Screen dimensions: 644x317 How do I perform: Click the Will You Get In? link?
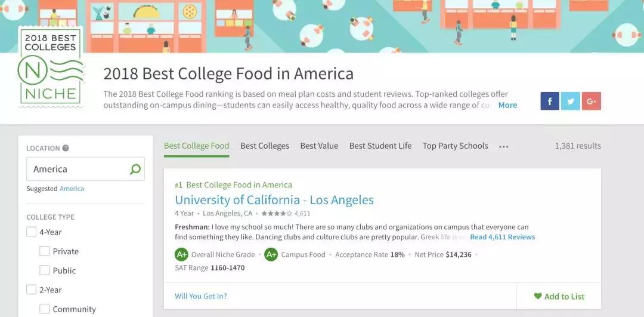click(x=200, y=296)
